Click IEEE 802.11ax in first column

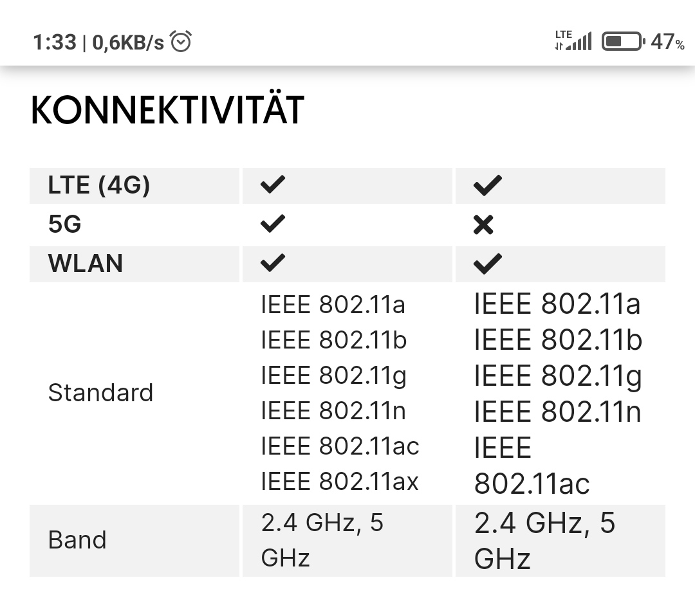pyautogui.click(x=340, y=482)
